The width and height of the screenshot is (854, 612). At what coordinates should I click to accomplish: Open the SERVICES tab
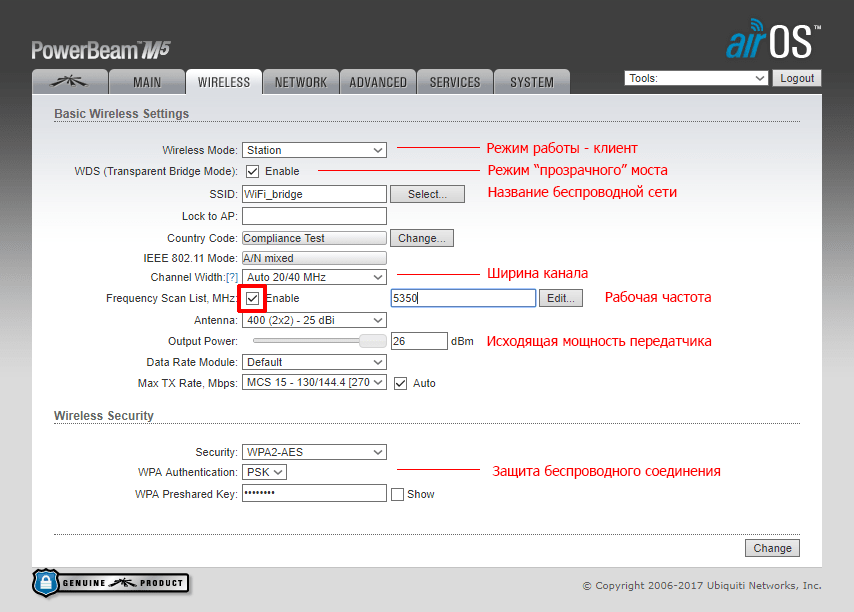[455, 82]
